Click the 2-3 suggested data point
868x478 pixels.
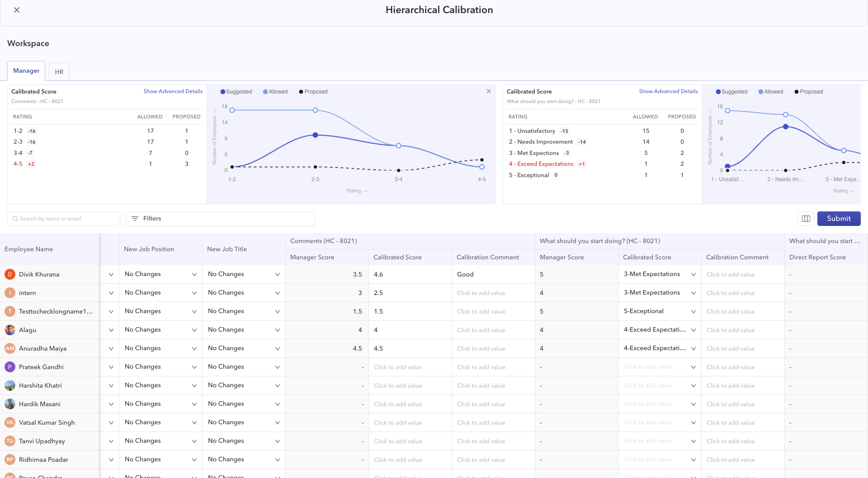coord(316,135)
